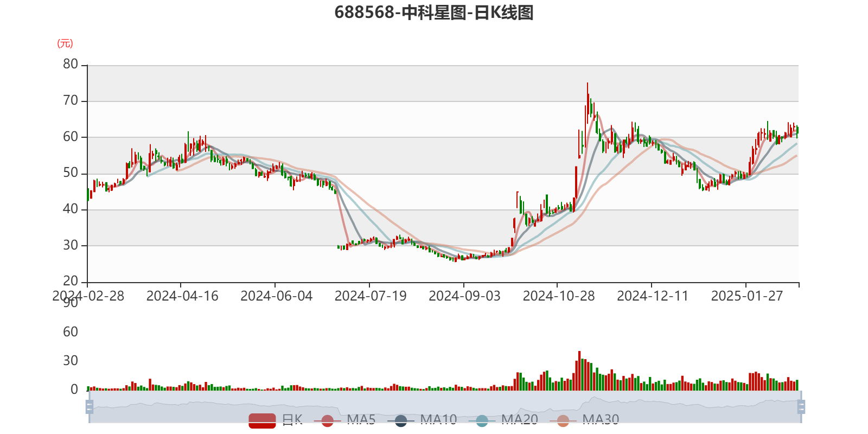Viewport: 868px width, 434px height.
Task: Click the tallest red volume bar
Action: (x=579, y=371)
